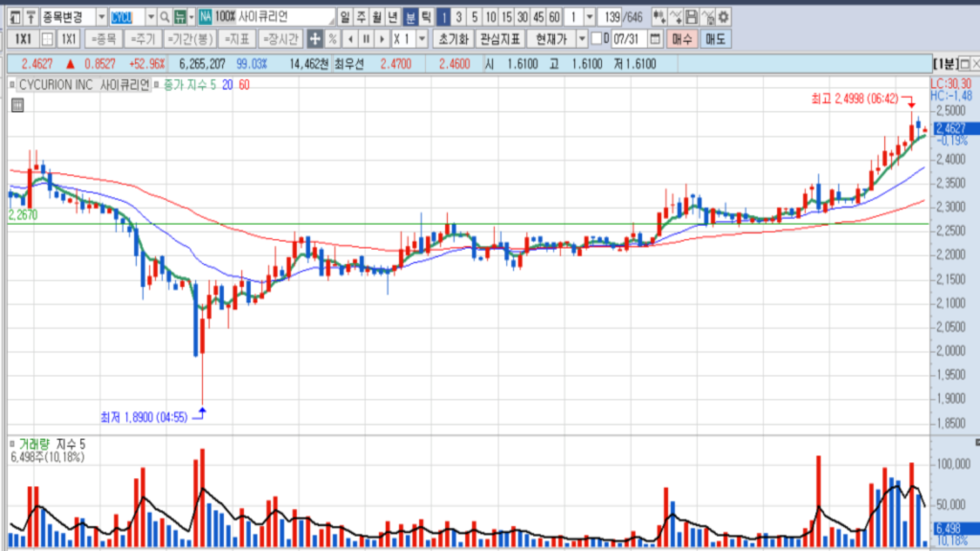This screenshot has width=980, height=551.
Task: Save chart settings with disk icon
Action: coord(691,17)
